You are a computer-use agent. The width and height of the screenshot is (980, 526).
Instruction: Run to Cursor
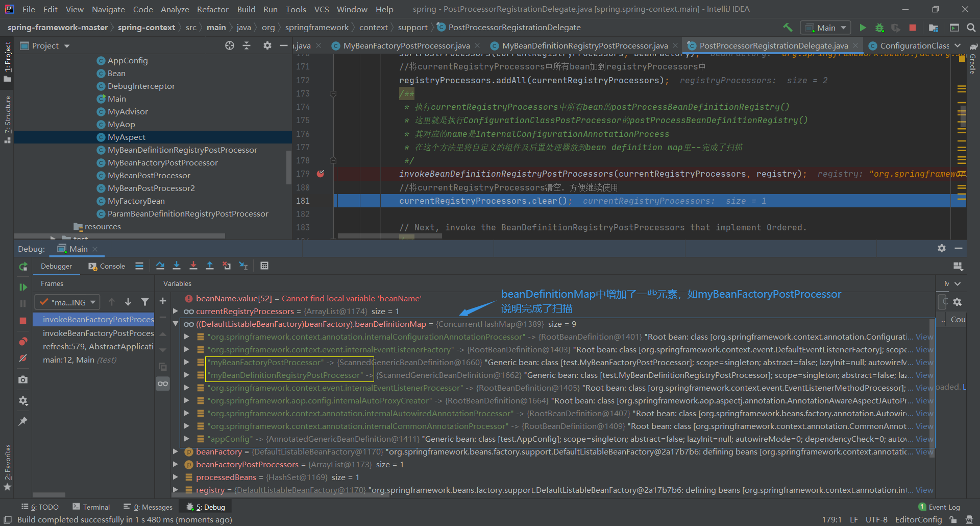(243, 266)
